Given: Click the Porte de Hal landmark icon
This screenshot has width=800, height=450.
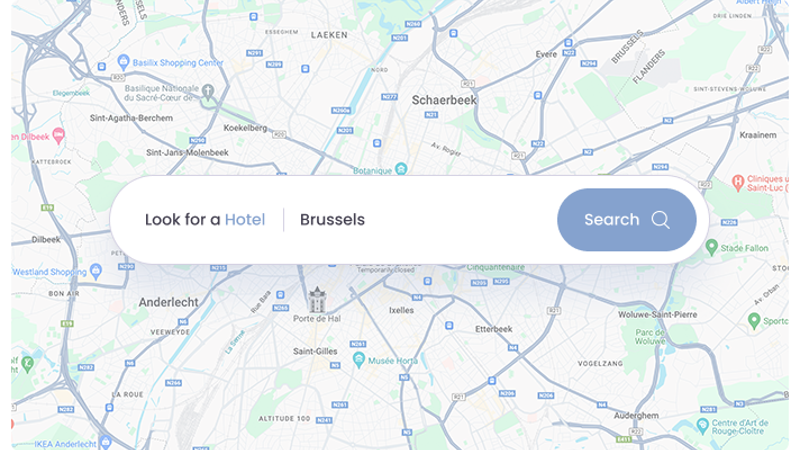Looking at the screenshot, I should (x=317, y=299).
